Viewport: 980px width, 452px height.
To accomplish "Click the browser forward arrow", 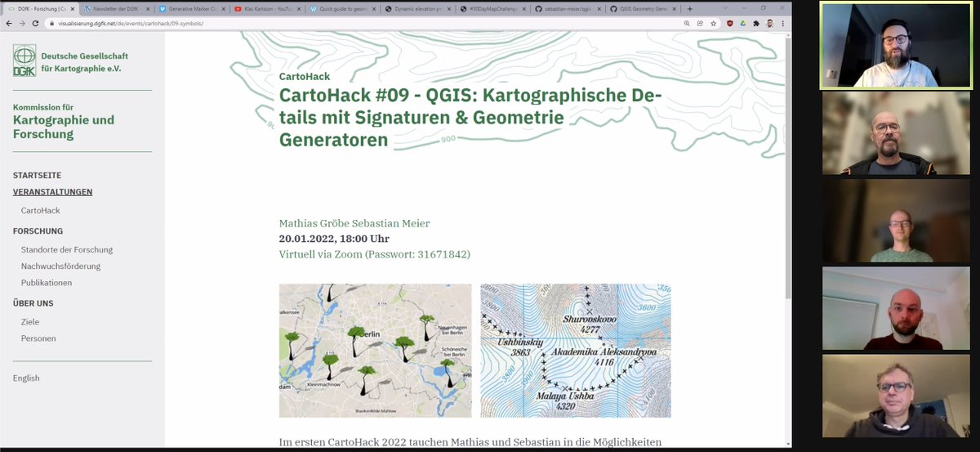I will point(21,24).
